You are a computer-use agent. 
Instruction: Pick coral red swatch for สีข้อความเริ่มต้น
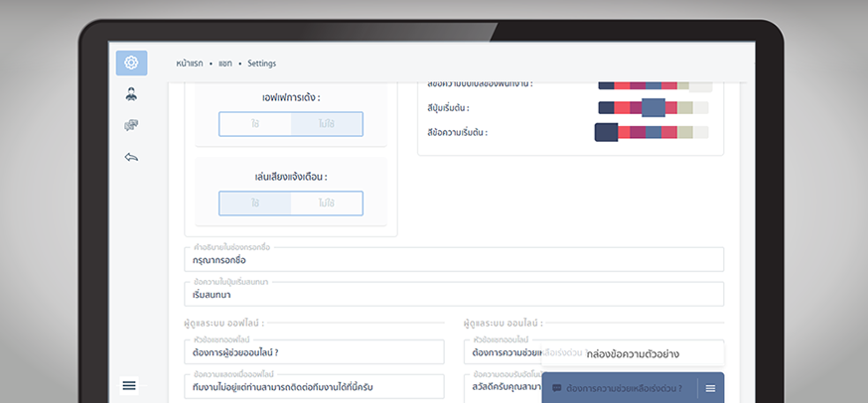pyautogui.click(x=624, y=132)
